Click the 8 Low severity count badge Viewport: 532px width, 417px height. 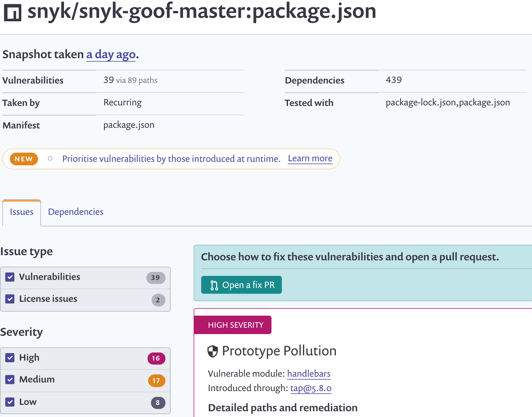pyautogui.click(x=158, y=403)
